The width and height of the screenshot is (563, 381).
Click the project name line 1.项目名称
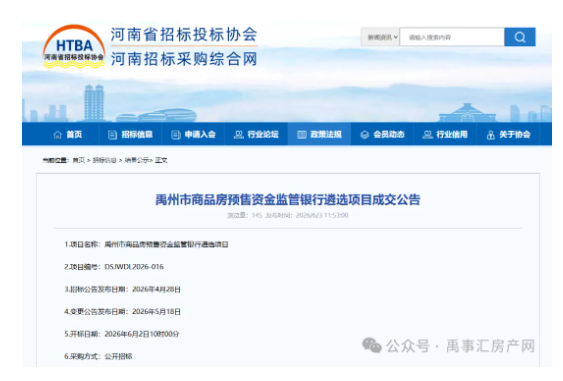point(146,245)
